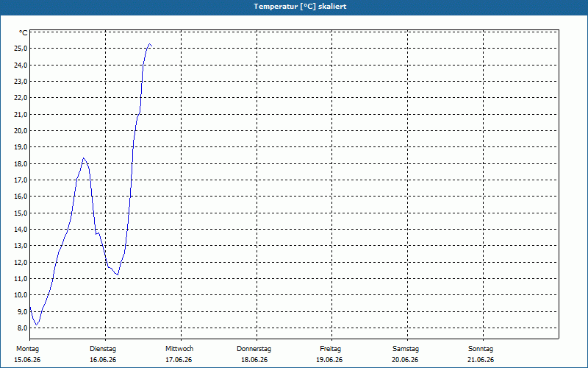Image resolution: width=588 pixels, height=368 pixels.
Task: Click the Donnerstag day label
Action: click(254, 349)
